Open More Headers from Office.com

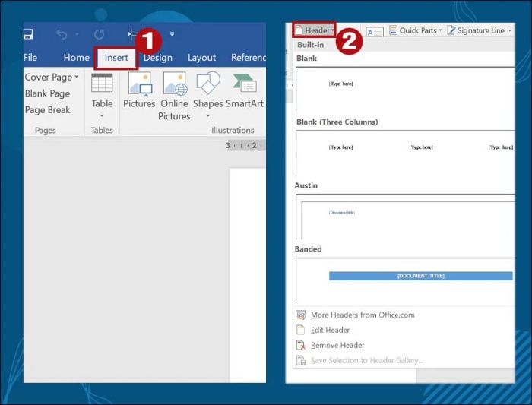pos(362,315)
